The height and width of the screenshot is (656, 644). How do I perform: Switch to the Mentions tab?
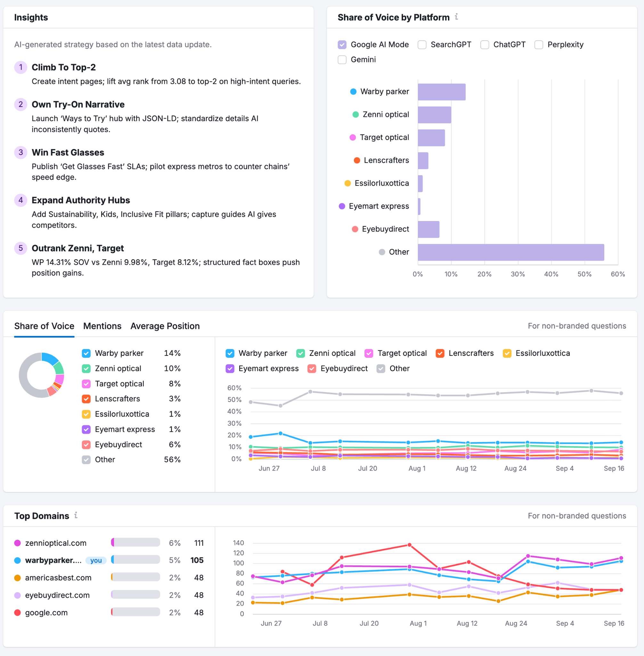point(102,326)
